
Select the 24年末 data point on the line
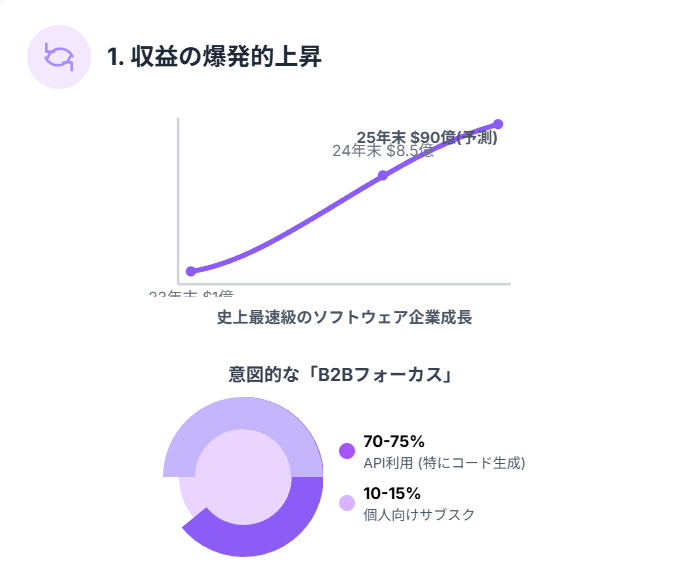pyautogui.click(x=382, y=176)
